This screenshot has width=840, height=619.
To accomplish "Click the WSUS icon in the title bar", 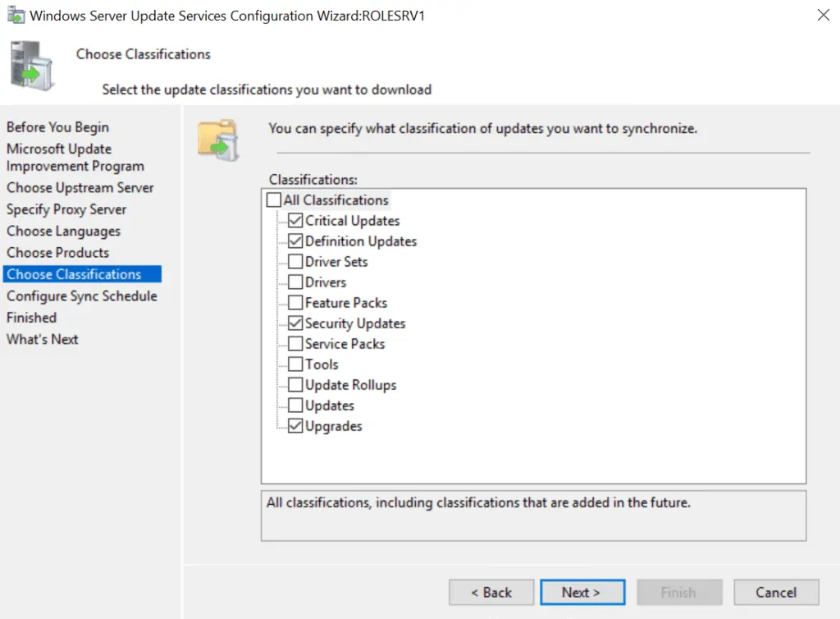I will click(16, 15).
